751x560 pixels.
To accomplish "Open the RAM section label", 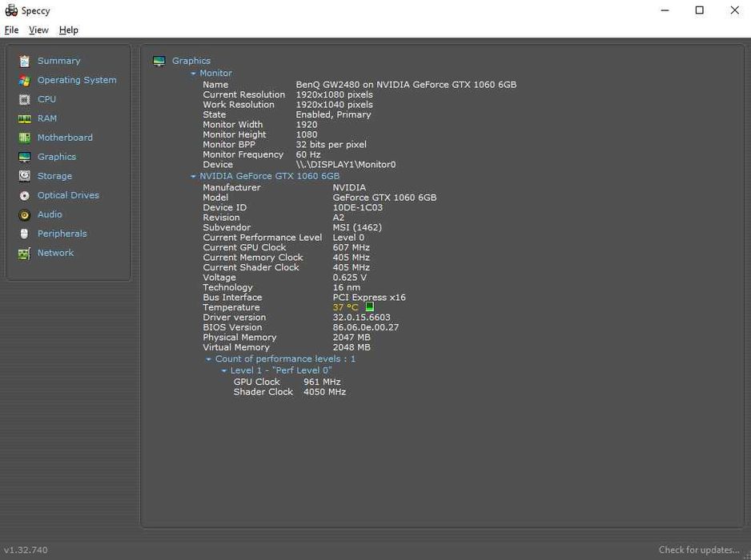I will [x=47, y=118].
